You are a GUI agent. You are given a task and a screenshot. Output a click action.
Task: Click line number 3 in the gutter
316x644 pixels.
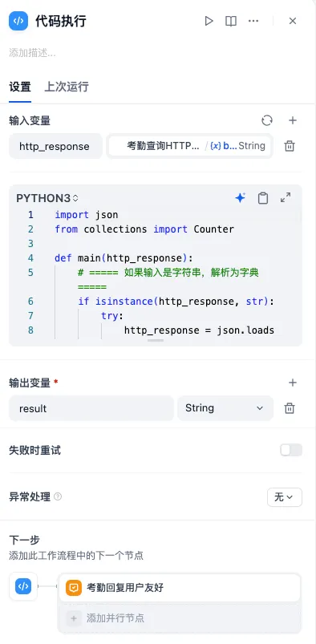pos(30,244)
